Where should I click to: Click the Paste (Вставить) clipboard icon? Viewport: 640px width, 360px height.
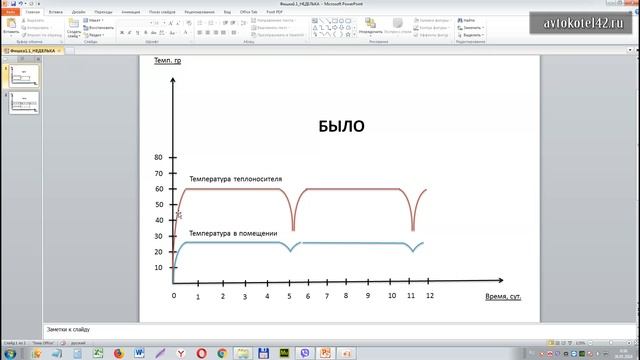coord(11,24)
